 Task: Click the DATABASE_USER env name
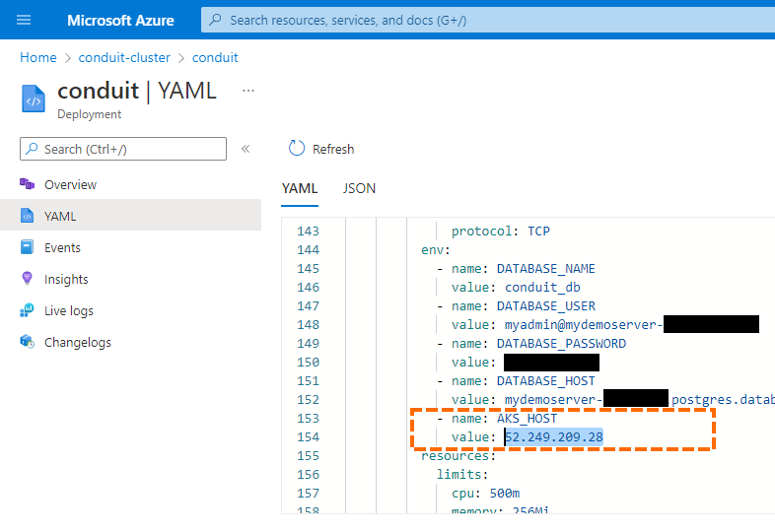pyautogui.click(x=545, y=306)
